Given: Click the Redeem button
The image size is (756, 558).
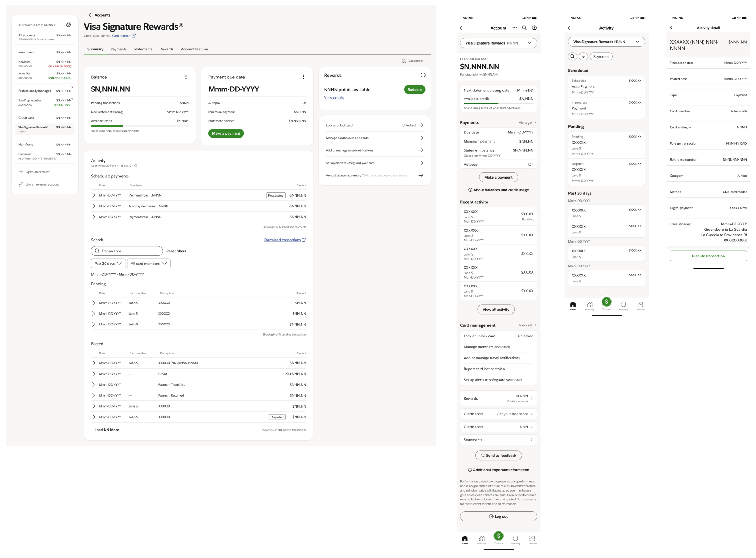Looking at the screenshot, I should [414, 89].
